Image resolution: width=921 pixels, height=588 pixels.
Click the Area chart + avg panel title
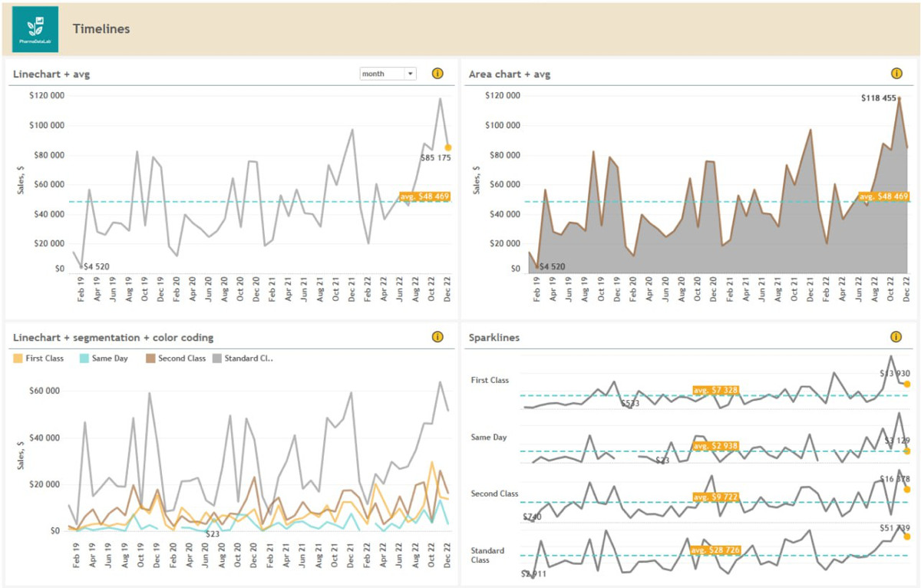click(x=510, y=74)
